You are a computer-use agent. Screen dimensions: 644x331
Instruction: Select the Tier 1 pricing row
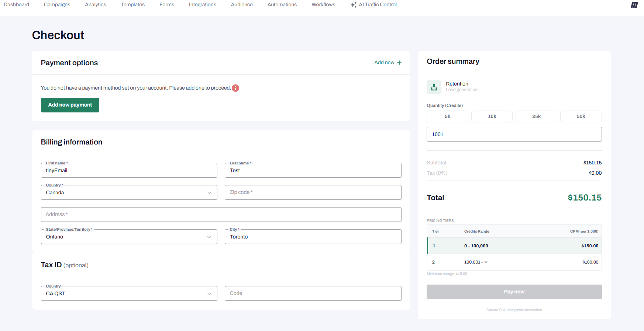coord(514,246)
